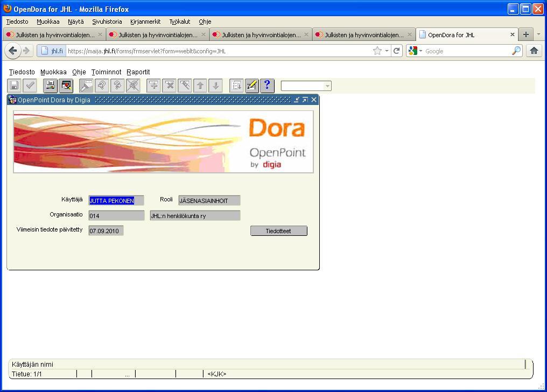Open Firefox Näytä menu
The height and width of the screenshot is (392, 547).
click(76, 22)
